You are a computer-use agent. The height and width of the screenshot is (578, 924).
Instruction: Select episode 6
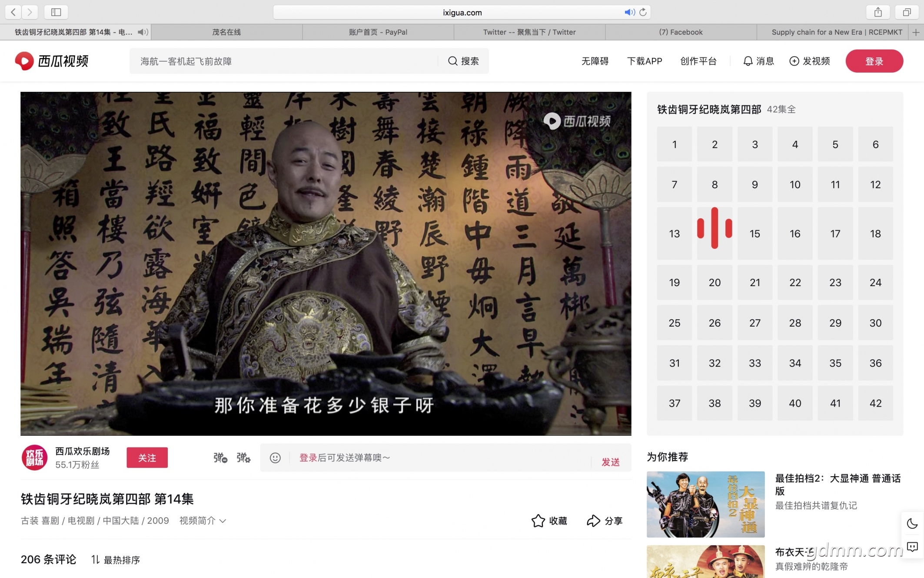[875, 144]
